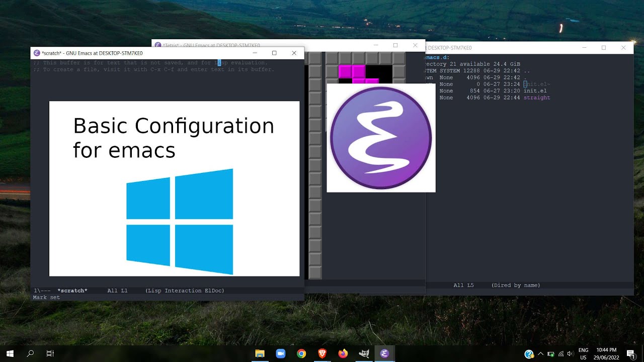The width and height of the screenshot is (644, 362).
Task: Click the *scratch* window title bar text
Action: click(x=93, y=53)
